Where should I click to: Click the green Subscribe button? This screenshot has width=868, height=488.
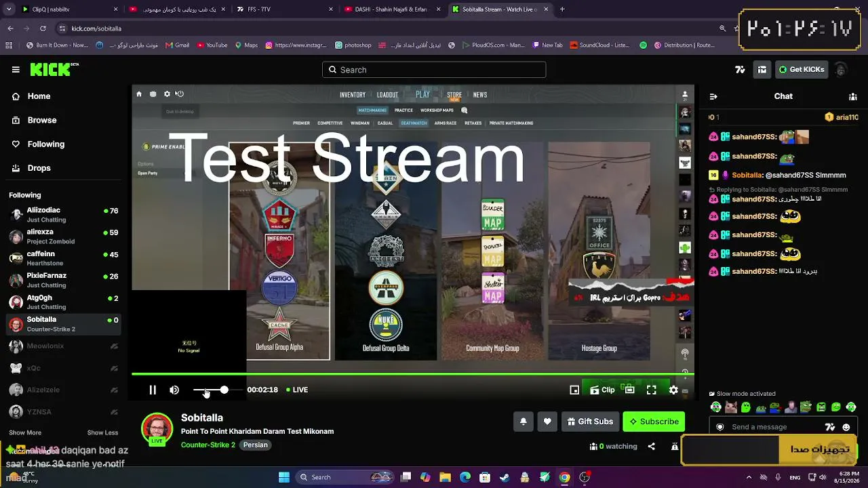pos(654,422)
